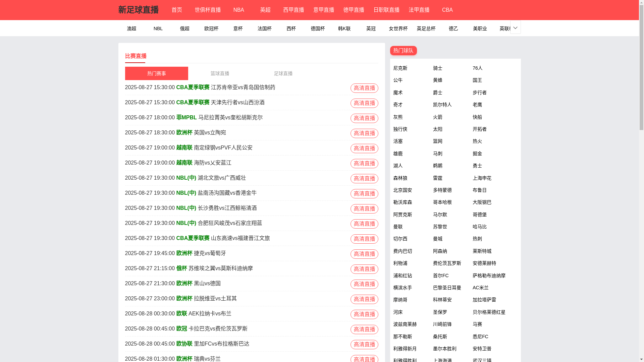644x362 pixels.
Task: Open 法国杯 league link
Action: point(264,28)
